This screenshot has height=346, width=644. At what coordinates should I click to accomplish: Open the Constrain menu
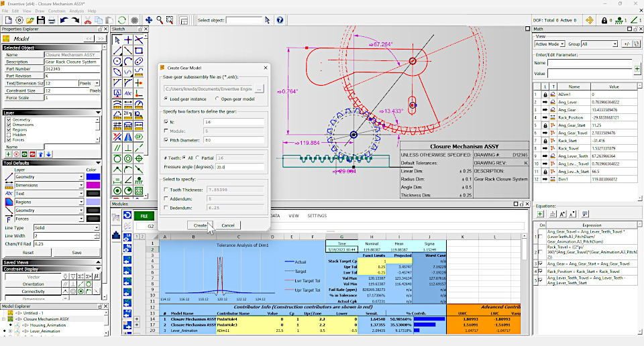click(56, 11)
